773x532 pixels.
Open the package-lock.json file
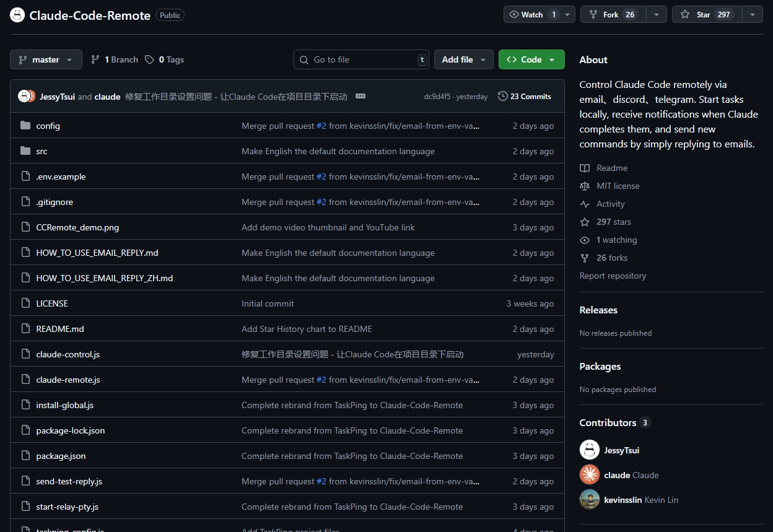click(71, 430)
